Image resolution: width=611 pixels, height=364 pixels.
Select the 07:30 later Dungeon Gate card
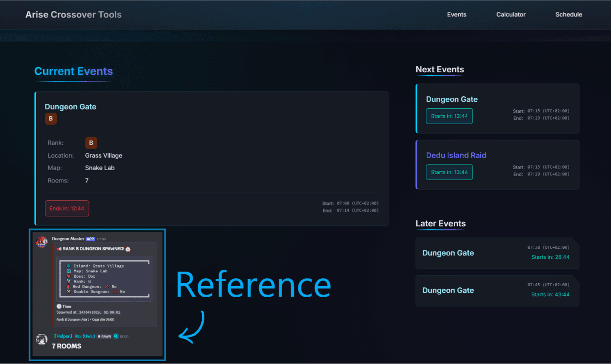pos(497,253)
